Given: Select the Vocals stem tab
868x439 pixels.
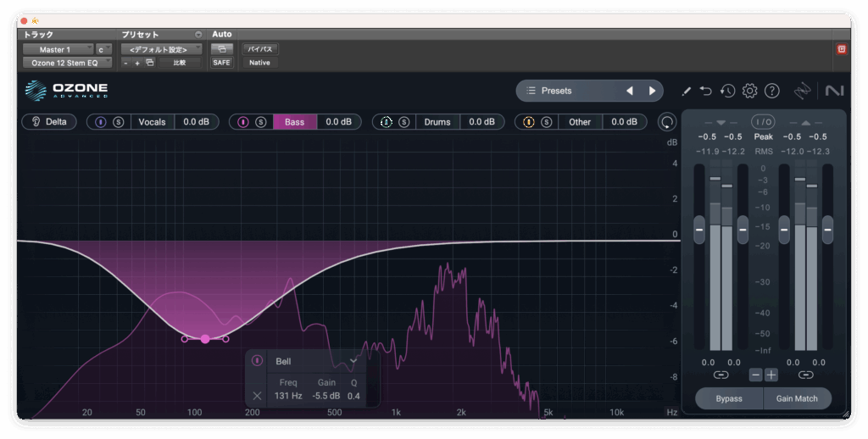Looking at the screenshot, I should click(x=152, y=122).
